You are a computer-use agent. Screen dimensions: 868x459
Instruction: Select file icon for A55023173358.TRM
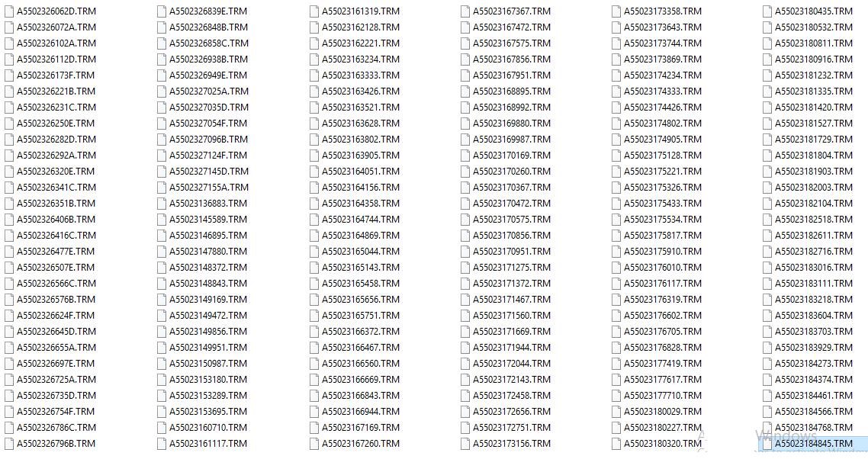[616, 11]
